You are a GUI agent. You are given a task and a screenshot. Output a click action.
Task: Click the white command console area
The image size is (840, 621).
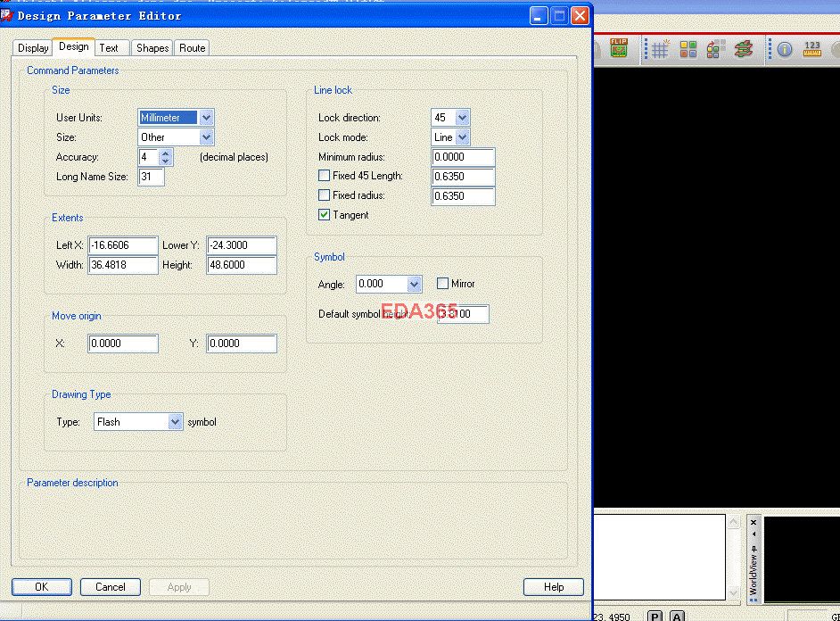(x=660, y=558)
